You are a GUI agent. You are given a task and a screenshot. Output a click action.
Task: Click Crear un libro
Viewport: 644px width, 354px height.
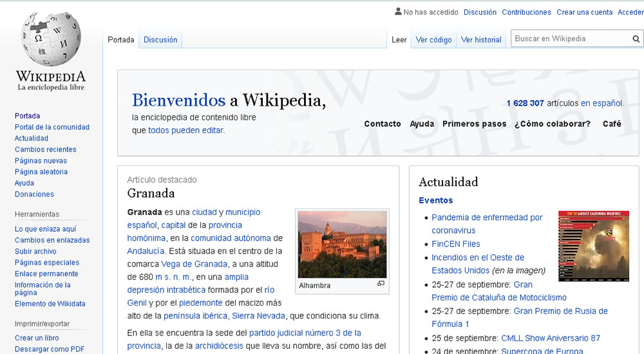click(37, 338)
